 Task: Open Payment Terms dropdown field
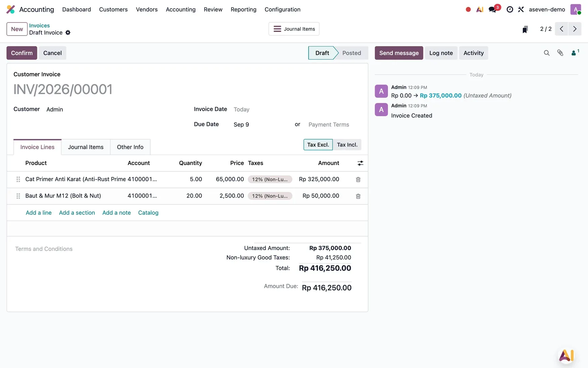[x=335, y=125]
